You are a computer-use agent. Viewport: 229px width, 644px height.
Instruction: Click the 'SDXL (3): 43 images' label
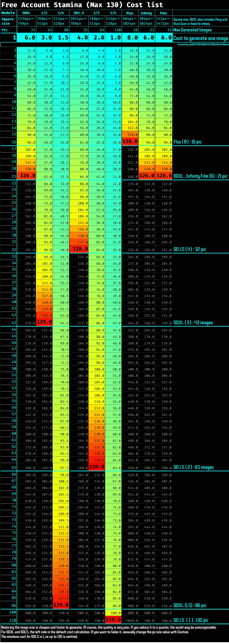point(193,322)
